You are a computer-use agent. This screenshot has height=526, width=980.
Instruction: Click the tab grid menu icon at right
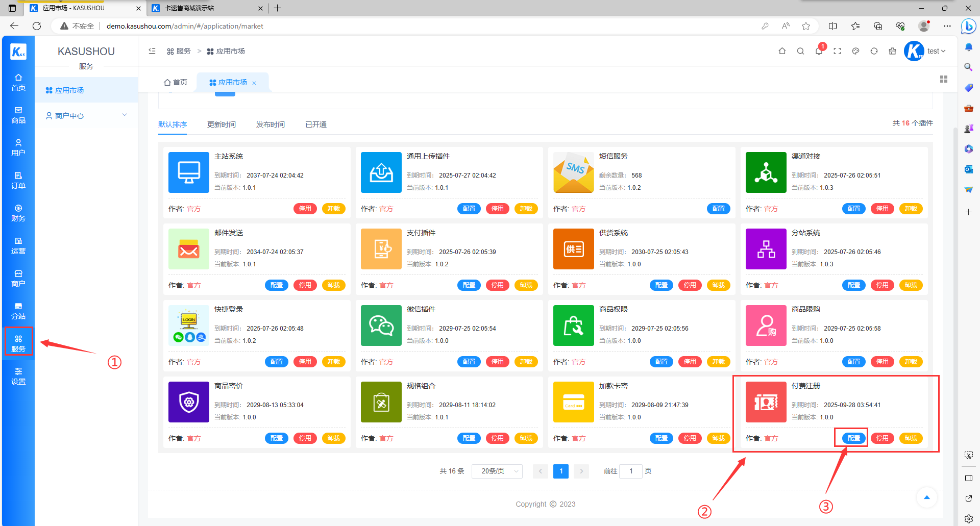point(944,79)
